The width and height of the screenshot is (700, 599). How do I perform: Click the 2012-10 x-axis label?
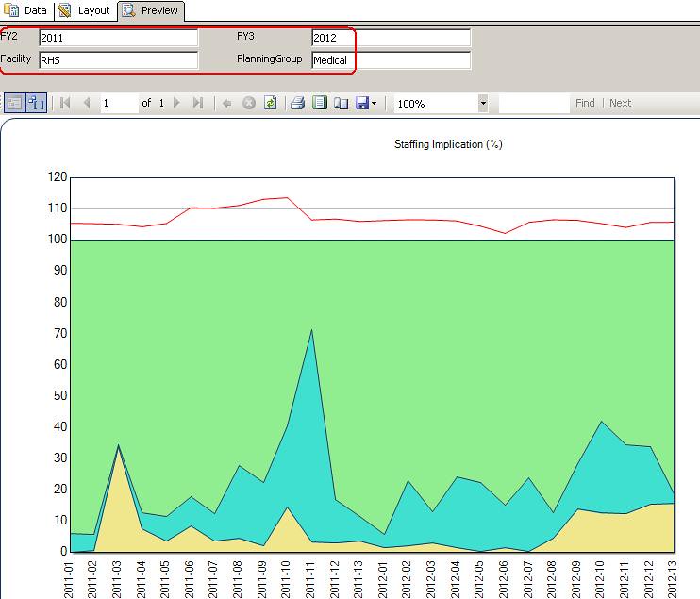pyautogui.click(x=600, y=579)
